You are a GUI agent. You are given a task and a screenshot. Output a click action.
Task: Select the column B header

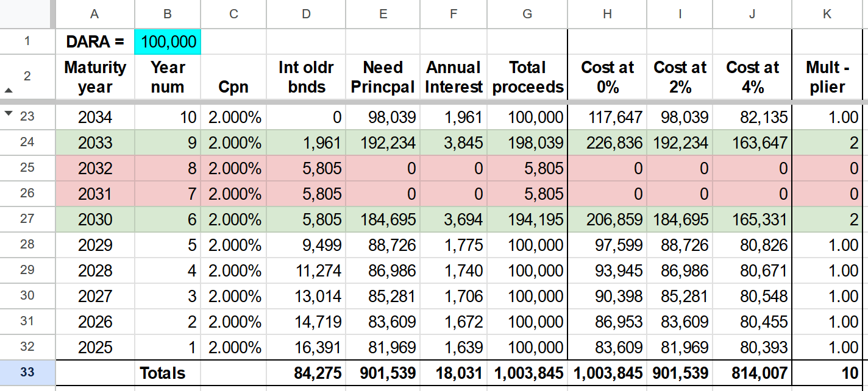168,14
